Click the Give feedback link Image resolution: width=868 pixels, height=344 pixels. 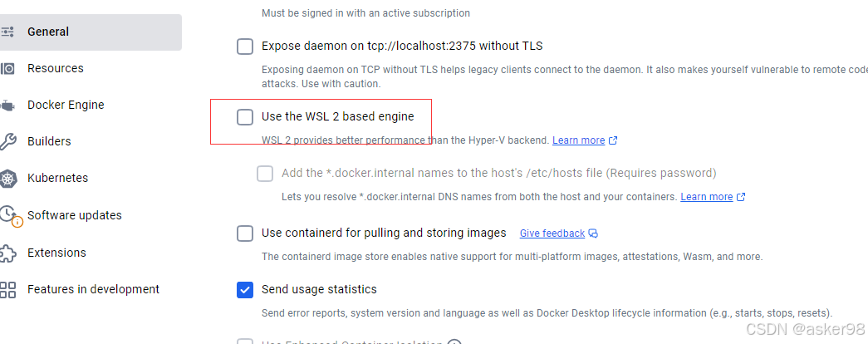pyautogui.click(x=552, y=233)
